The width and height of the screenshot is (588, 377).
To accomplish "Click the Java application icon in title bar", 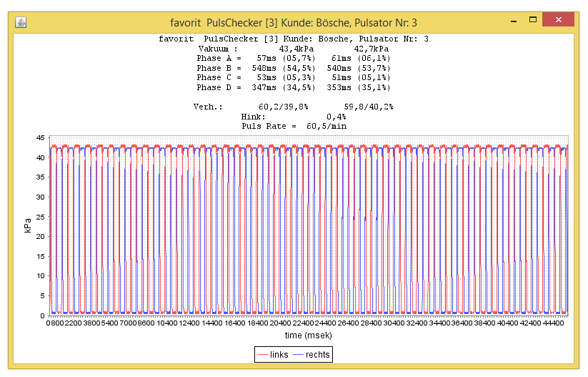I will click(x=21, y=22).
